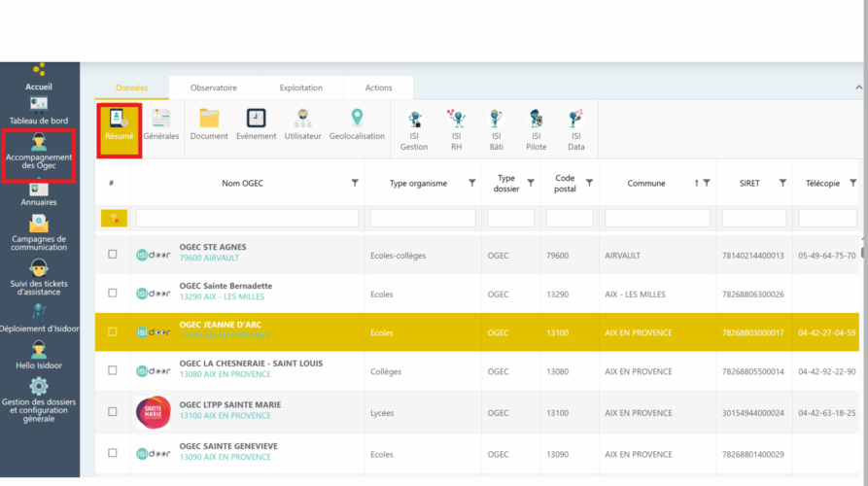Click the Générales data icon
This screenshot has width=868, height=486.
(161, 126)
